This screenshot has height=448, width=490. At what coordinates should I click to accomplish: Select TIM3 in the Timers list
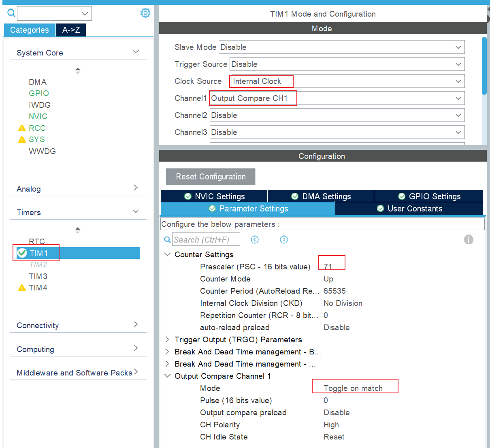[38, 276]
